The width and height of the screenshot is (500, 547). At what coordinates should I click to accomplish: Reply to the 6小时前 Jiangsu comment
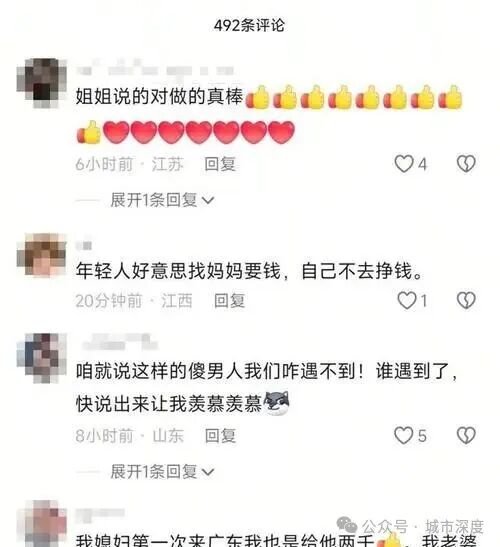click(220, 164)
